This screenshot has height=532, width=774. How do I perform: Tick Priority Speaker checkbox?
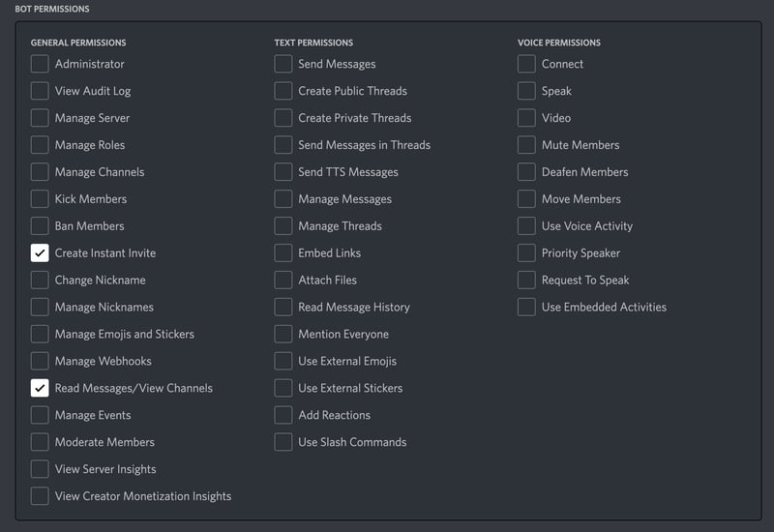(526, 253)
